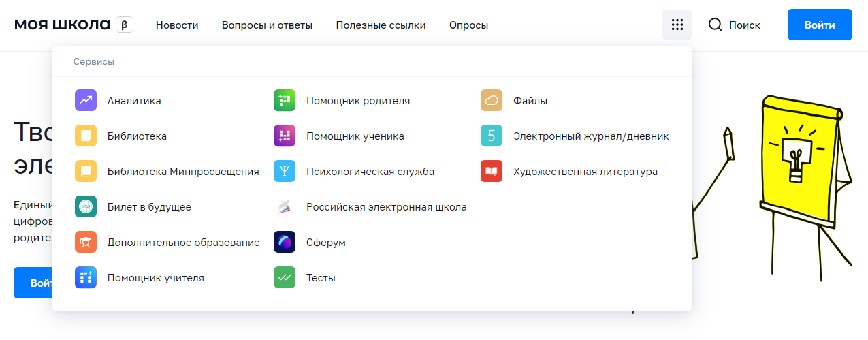Open Билет в будущее link
Screen dimensions: 868x340
[x=149, y=207]
